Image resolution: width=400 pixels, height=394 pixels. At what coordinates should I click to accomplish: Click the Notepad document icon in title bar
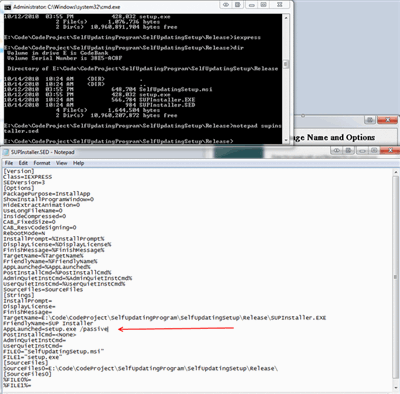[6, 152]
